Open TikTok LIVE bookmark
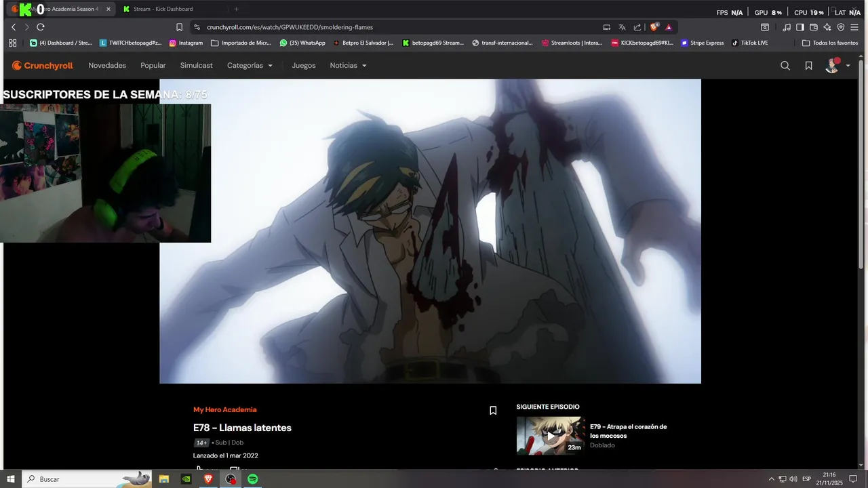 pyautogui.click(x=750, y=43)
